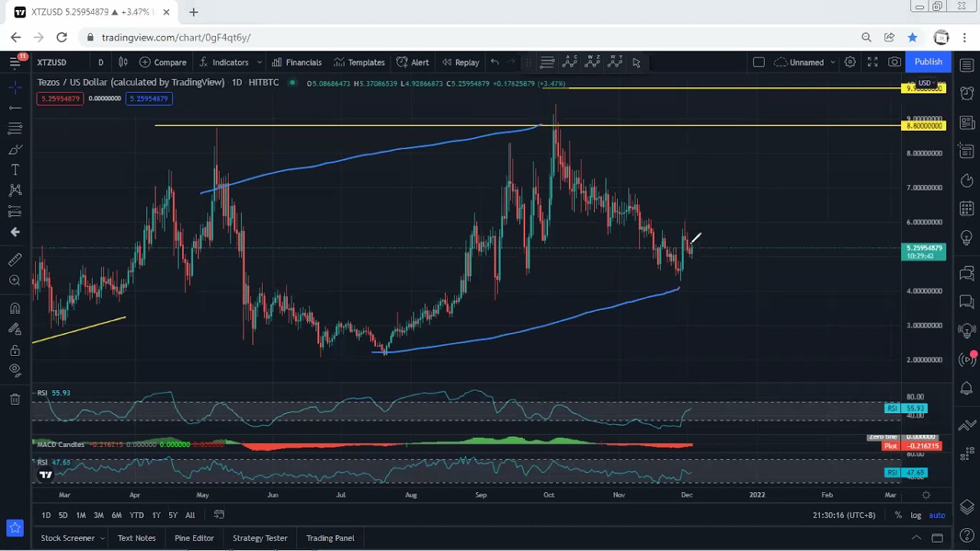Toggle stay in drawing mode
This screenshot has height=551, width=980.
[x=15, y=329]
